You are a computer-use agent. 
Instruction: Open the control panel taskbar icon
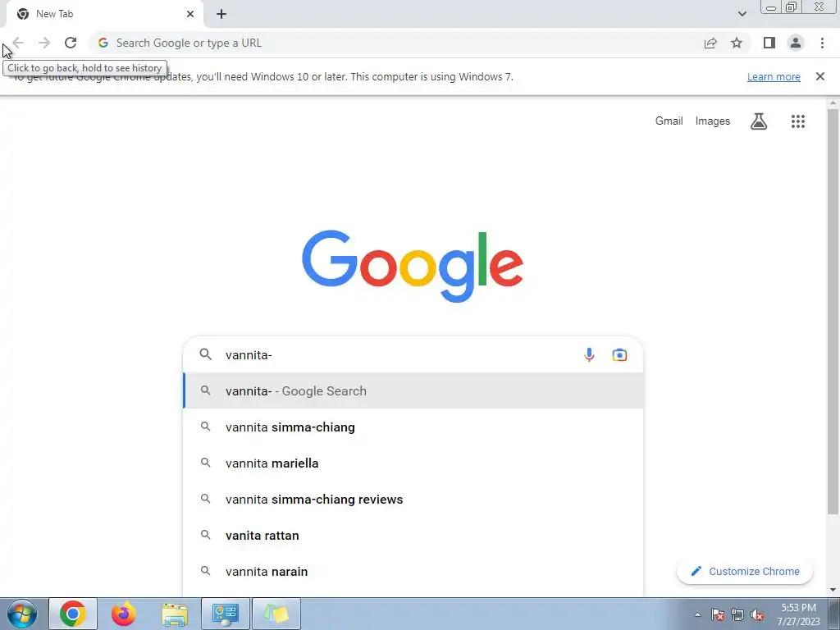tap(226, 614)
